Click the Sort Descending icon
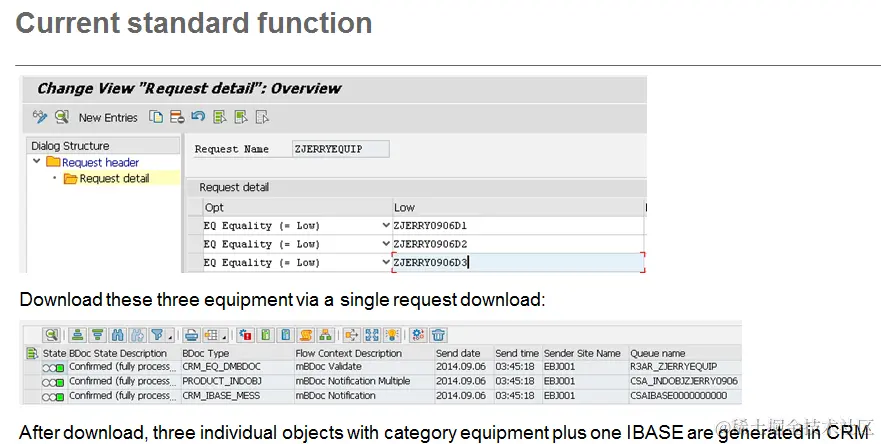Screen dimensions: 881x444 pos(98,335)
